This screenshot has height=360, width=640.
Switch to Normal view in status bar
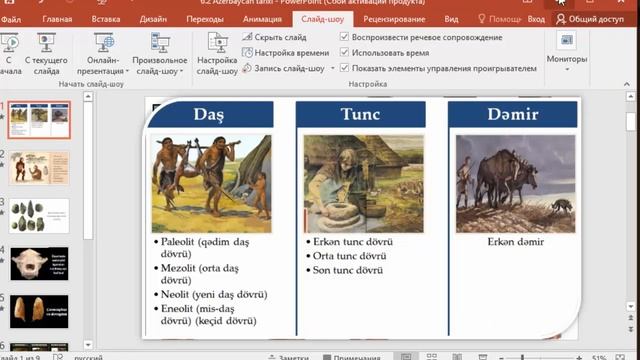tap(406, 357)
